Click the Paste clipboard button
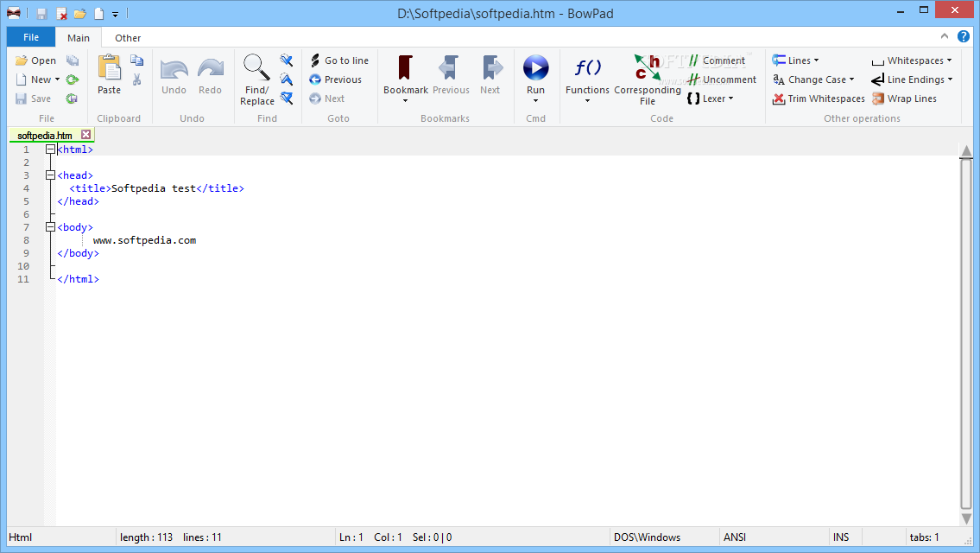The height and width of the screenshot is (553, 980). coord(110,73)
